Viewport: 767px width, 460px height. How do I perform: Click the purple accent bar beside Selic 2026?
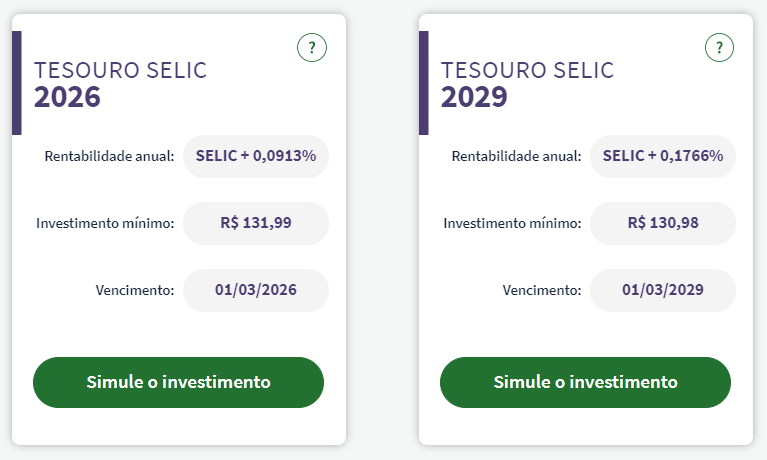pos(17,83)
